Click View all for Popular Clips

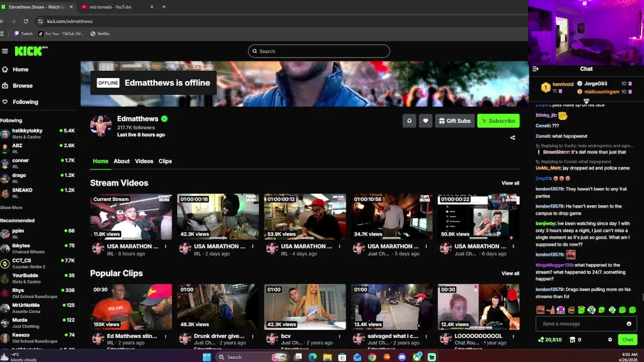(x=510, y=274)
